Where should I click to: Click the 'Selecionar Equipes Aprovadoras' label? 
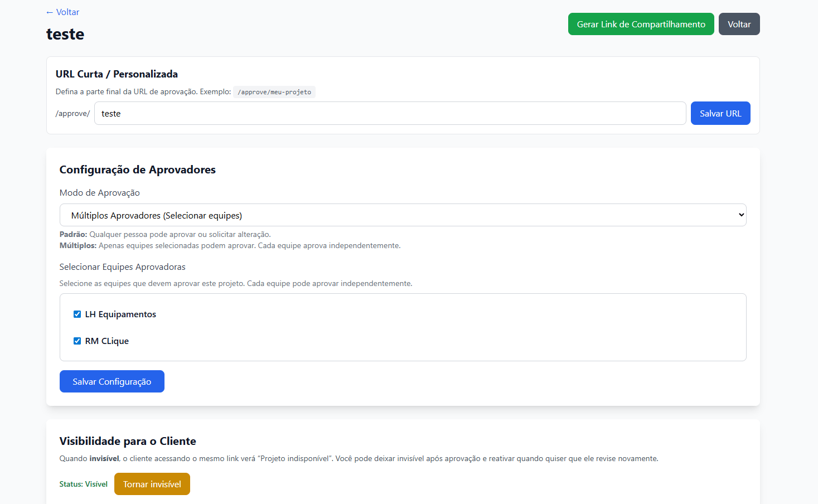122,267
